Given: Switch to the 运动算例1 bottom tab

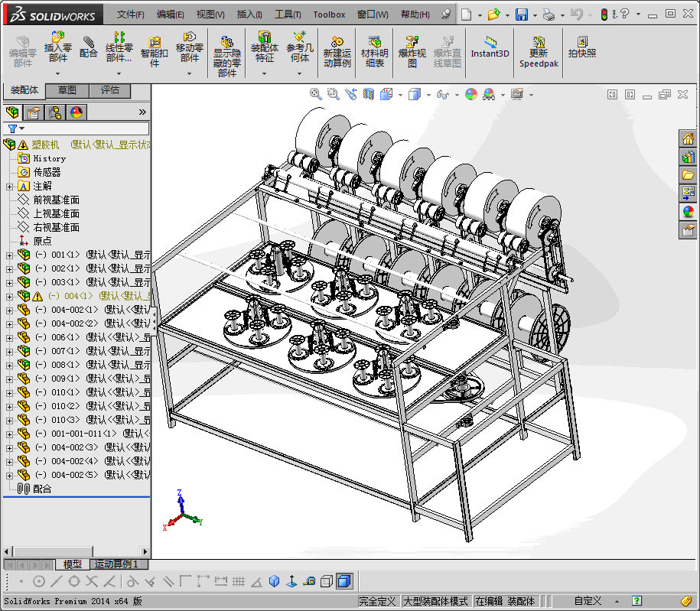Looking at the screenshot, I should point(116,564).
